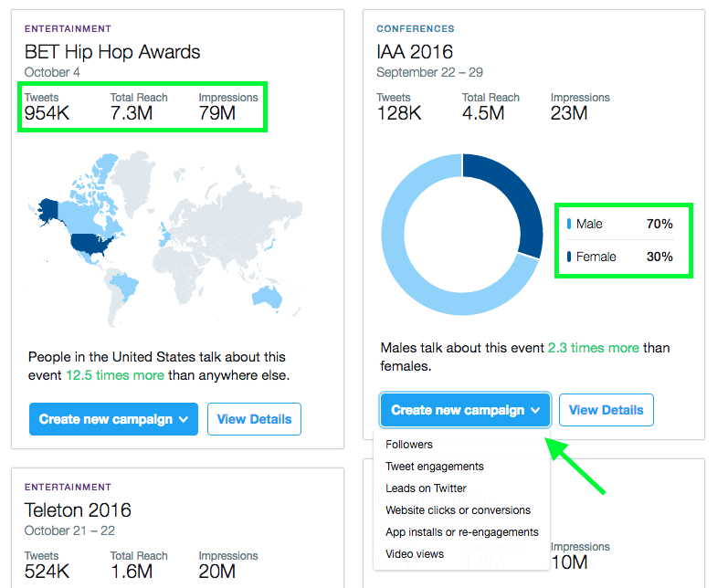
Task: Select App installs or re-engagements
Action: pyautogui.click(x=462, y=531)
